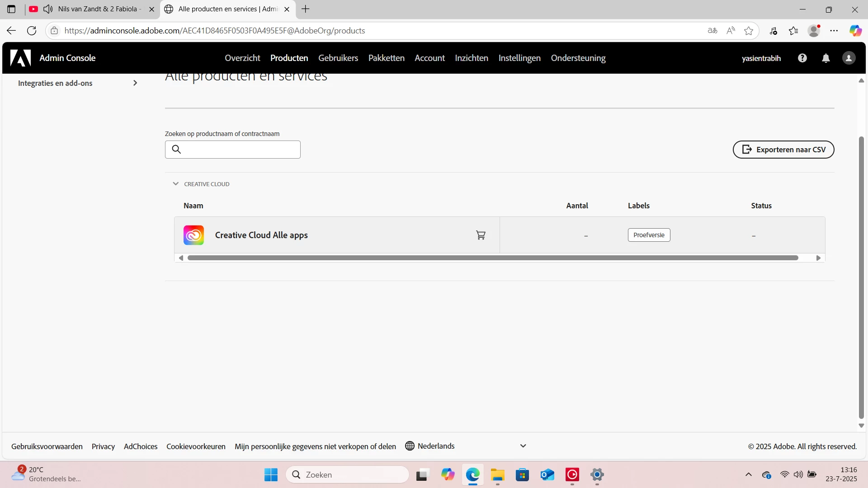
Task: Open the help question mark icon
Action: click(x=802, y=58)
